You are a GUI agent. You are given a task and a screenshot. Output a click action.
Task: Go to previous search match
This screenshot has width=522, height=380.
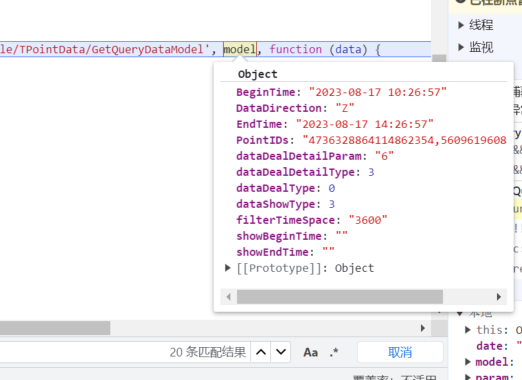261,352
